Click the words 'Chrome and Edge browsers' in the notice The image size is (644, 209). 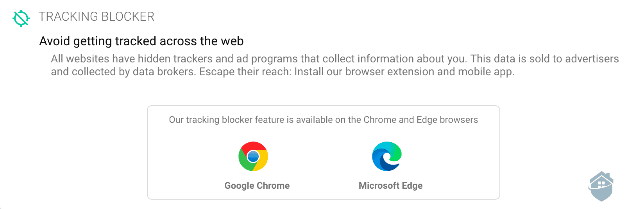click(421, 120)
